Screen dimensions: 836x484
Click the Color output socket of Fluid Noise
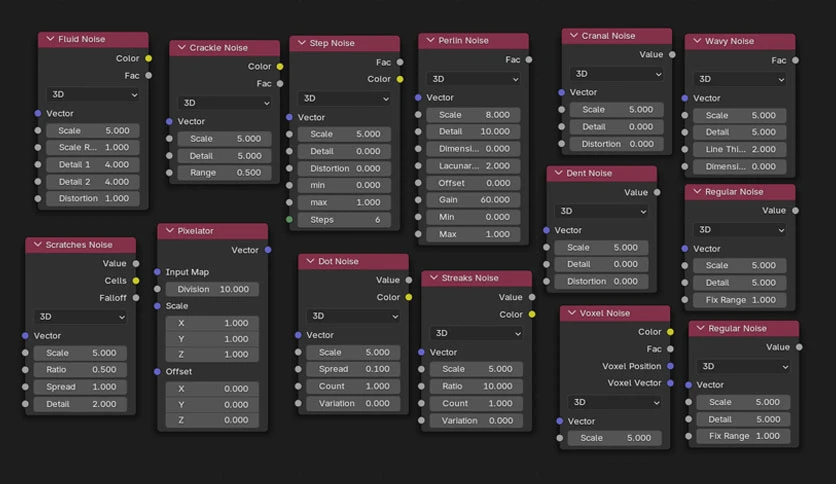coord(149,58)
